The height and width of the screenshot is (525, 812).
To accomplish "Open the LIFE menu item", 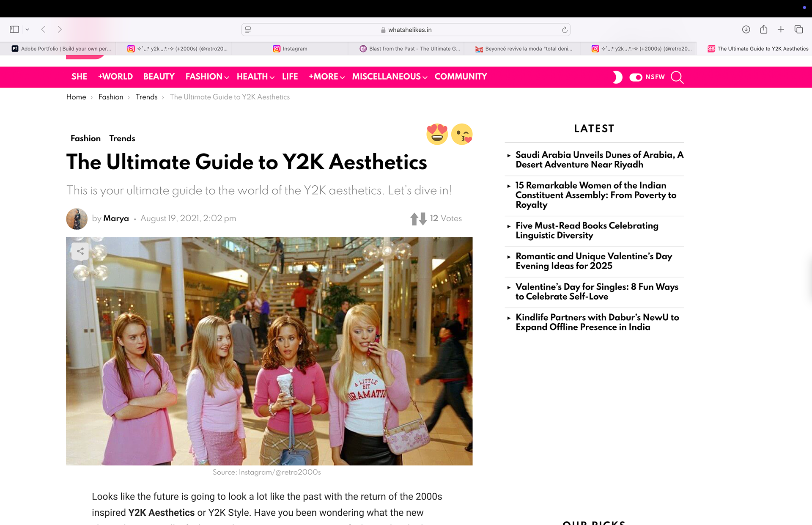I will point(290,77).
